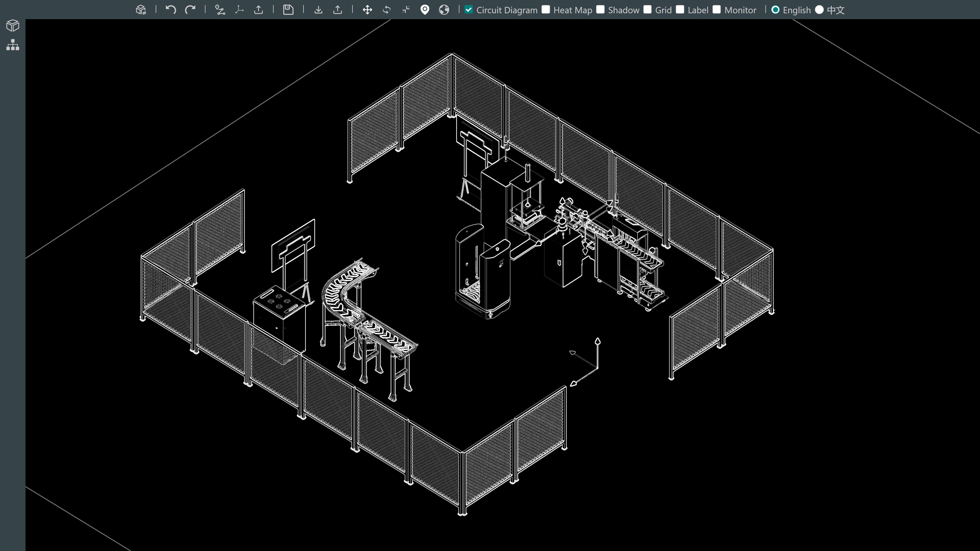Viewport: 980px width, 551px height.
Task: Select the press machine near back fence
Action: coord(527,198)
